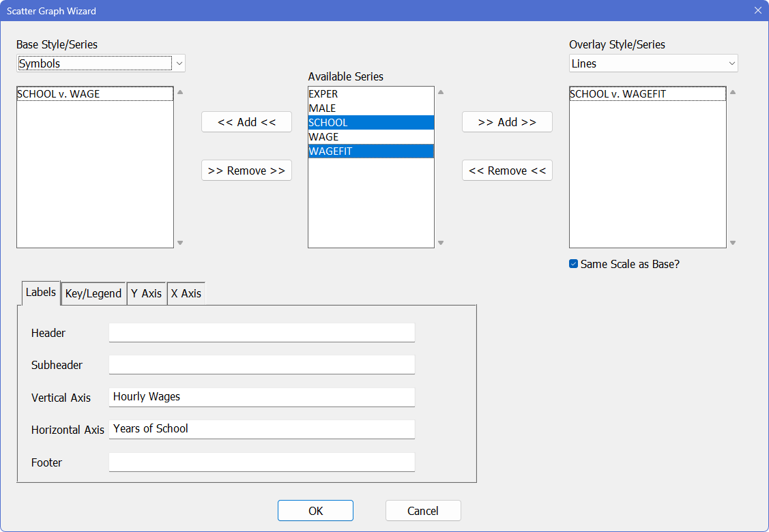The image size is (769, 532).
Task: Confirm the wizard with OK
Action: click(x=315, y=511)
